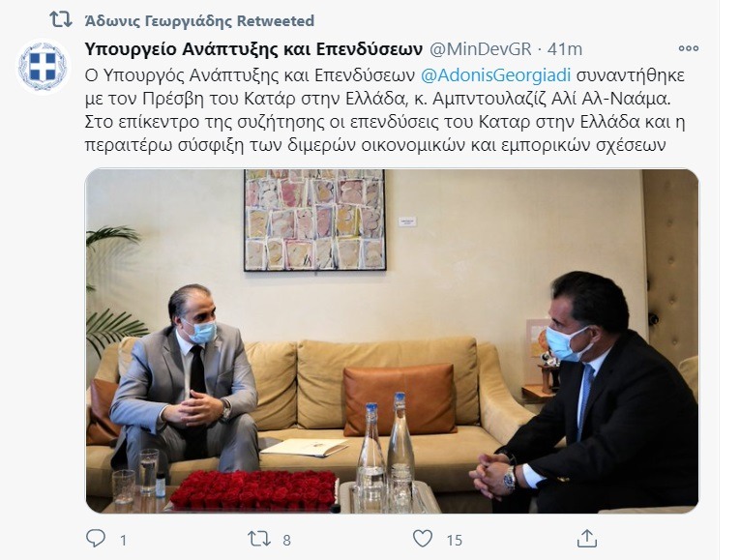Click the retweeted indicator arrows icon

point(61,19)
